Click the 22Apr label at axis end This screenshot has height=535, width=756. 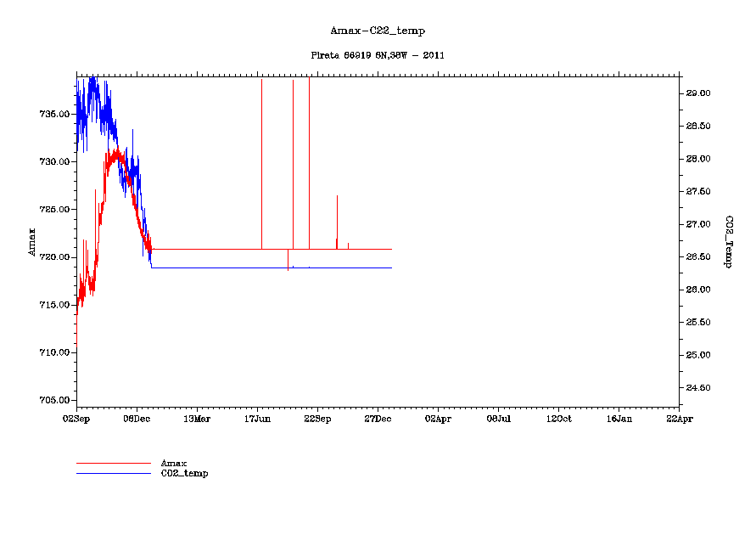click(679, 418)
